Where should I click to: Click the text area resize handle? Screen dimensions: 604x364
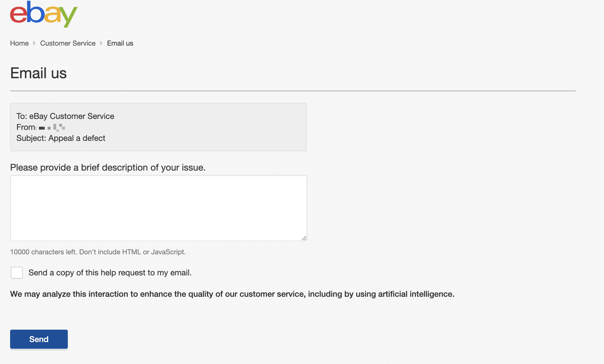pos(304,238)
